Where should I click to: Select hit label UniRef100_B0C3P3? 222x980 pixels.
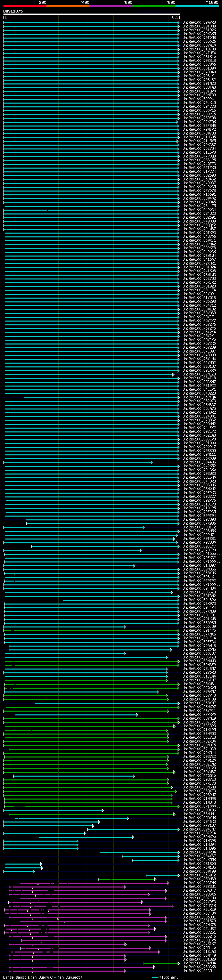click(199, 726)
